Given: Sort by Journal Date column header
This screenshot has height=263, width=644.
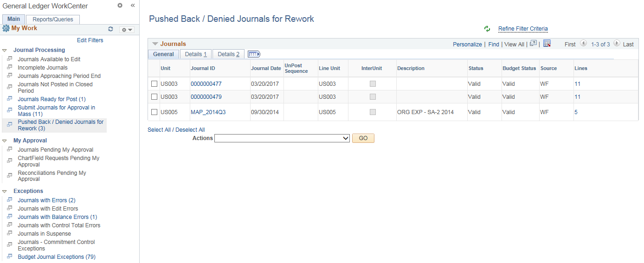Looking at the screenshot, I should [x=266, y=68].
